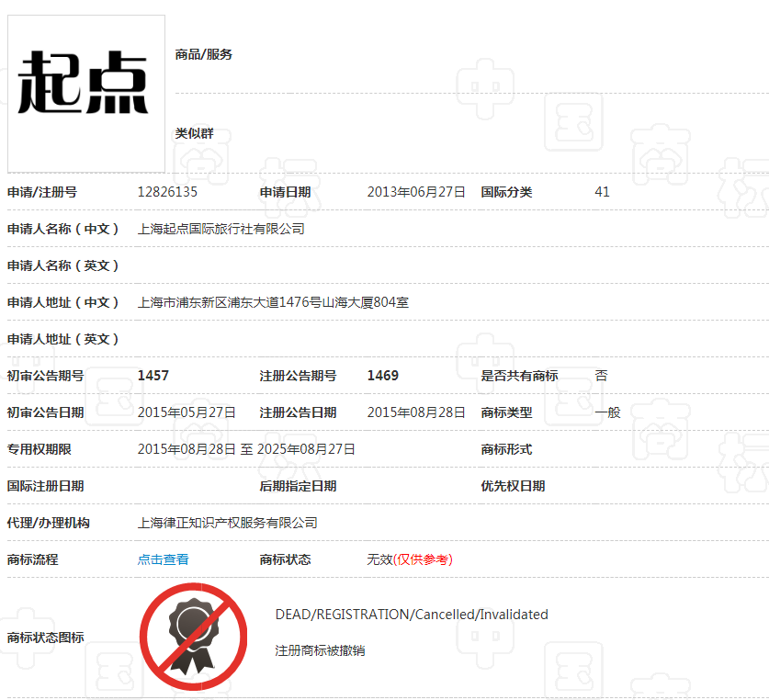
Task: Click the application date 2013年06月27日
Action: click(416, 192)
